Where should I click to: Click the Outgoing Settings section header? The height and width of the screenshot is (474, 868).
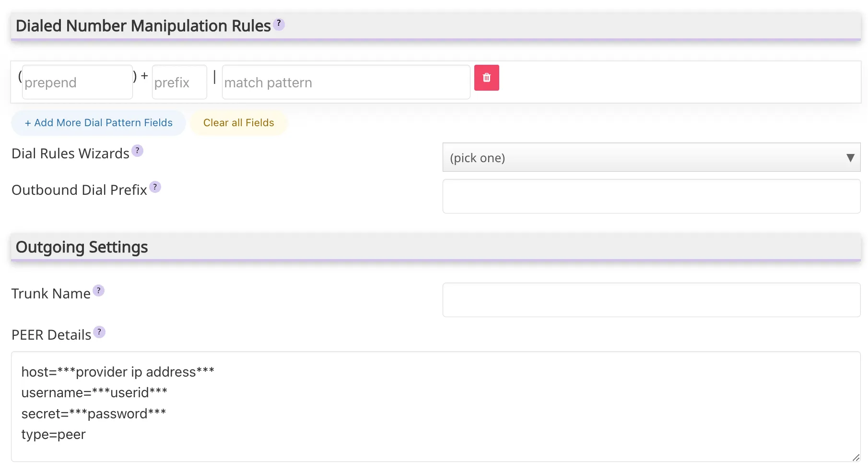82,247
